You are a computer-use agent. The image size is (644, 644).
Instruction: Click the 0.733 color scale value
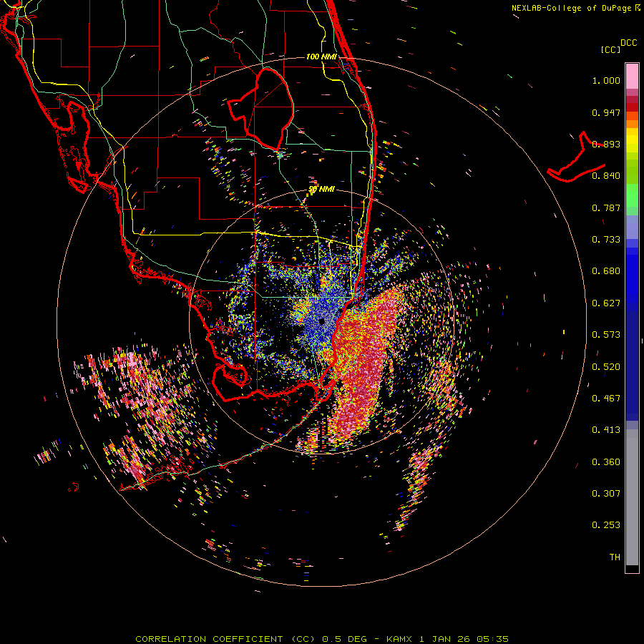pyautogui.click(x=606, y=240)
